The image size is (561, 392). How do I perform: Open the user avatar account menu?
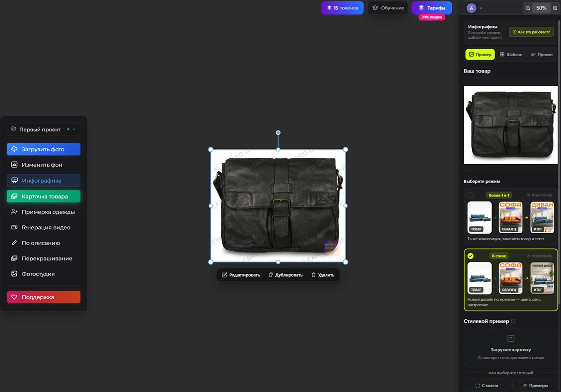tap(475, 8)
